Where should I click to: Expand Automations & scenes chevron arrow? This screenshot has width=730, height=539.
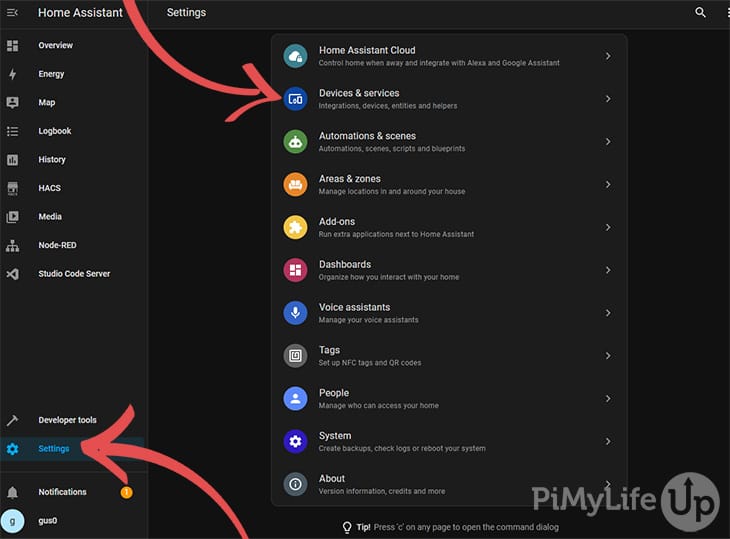pos(608,142)
